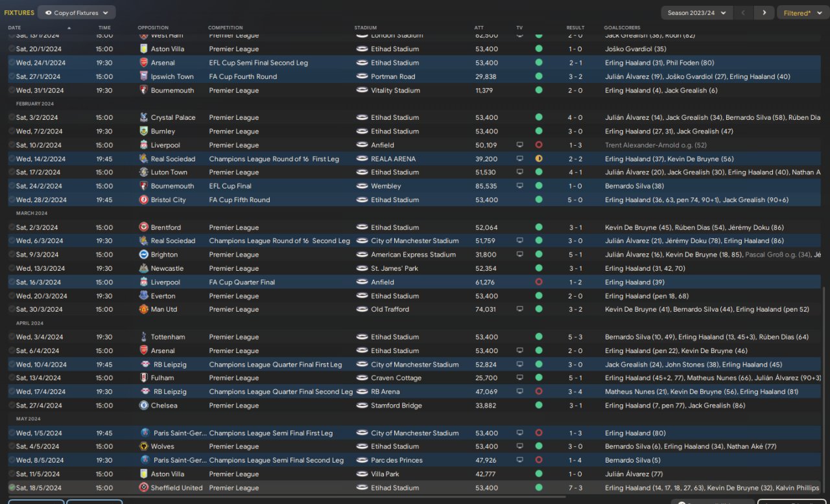Tick the check circle on the Sheffield United row

click(12, 488)
